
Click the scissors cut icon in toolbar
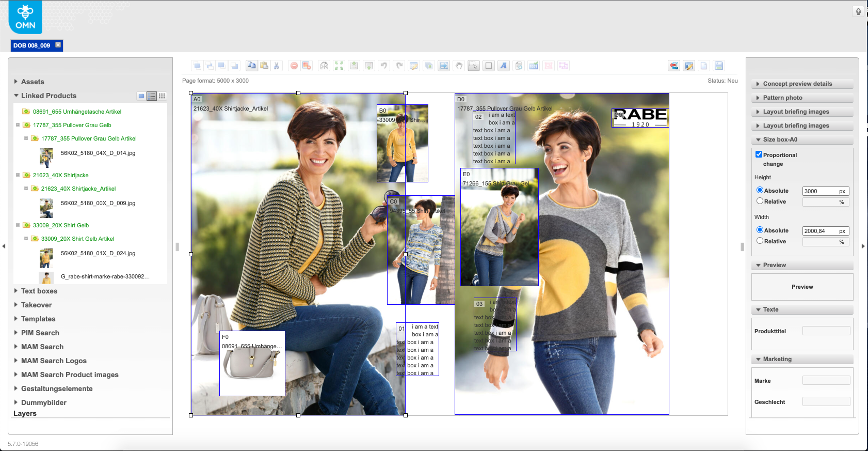pos(277,66)
